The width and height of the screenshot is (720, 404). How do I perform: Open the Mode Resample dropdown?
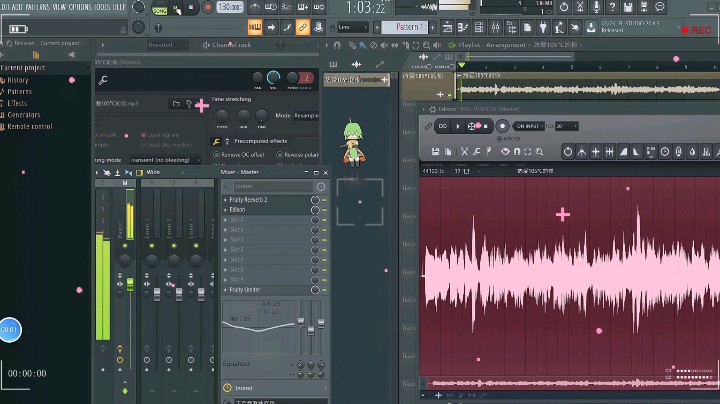click(x=306, y=116)
